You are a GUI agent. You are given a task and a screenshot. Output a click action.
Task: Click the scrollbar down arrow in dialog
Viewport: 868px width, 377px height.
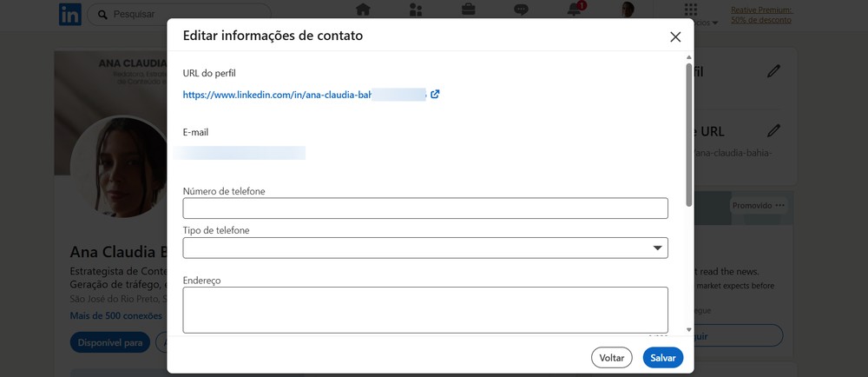(x=688, y=330)
